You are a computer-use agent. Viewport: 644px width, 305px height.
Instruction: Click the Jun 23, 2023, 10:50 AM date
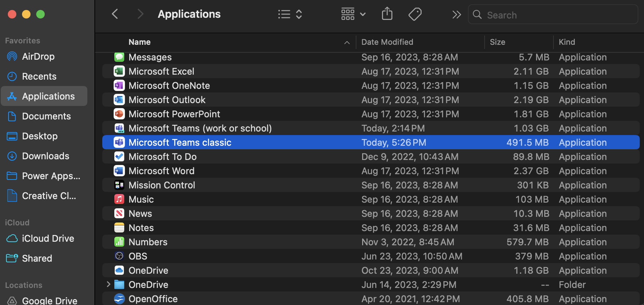[412, 256]
